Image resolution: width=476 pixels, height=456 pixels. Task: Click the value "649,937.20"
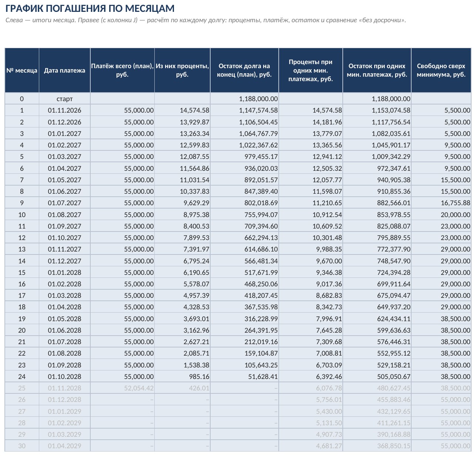(377, 307)
